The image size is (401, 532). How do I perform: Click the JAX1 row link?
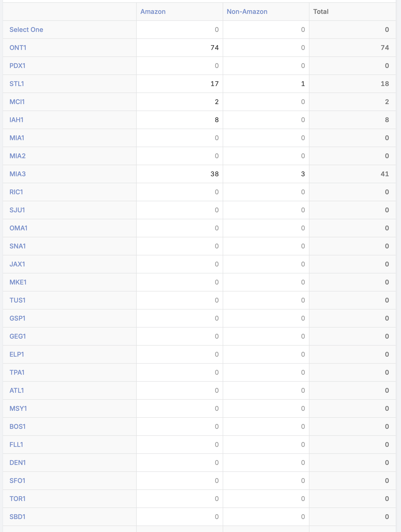point(17,264)
